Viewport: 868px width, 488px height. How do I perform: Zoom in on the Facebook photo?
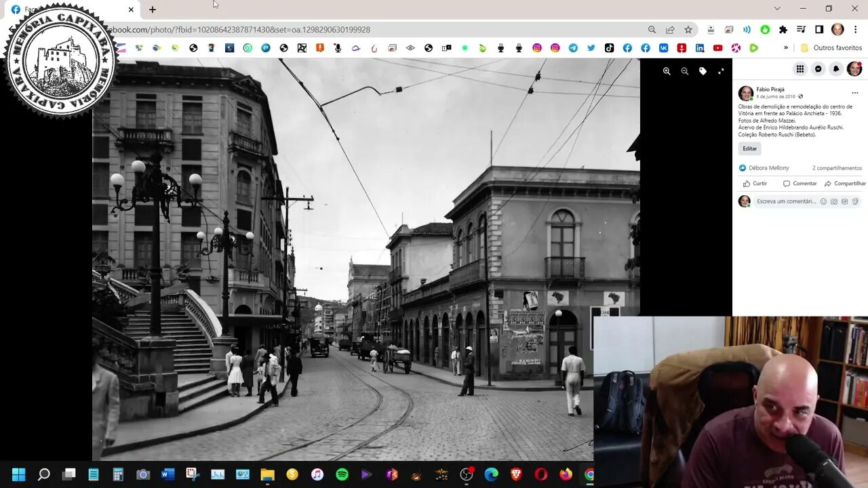coord(667,71)
